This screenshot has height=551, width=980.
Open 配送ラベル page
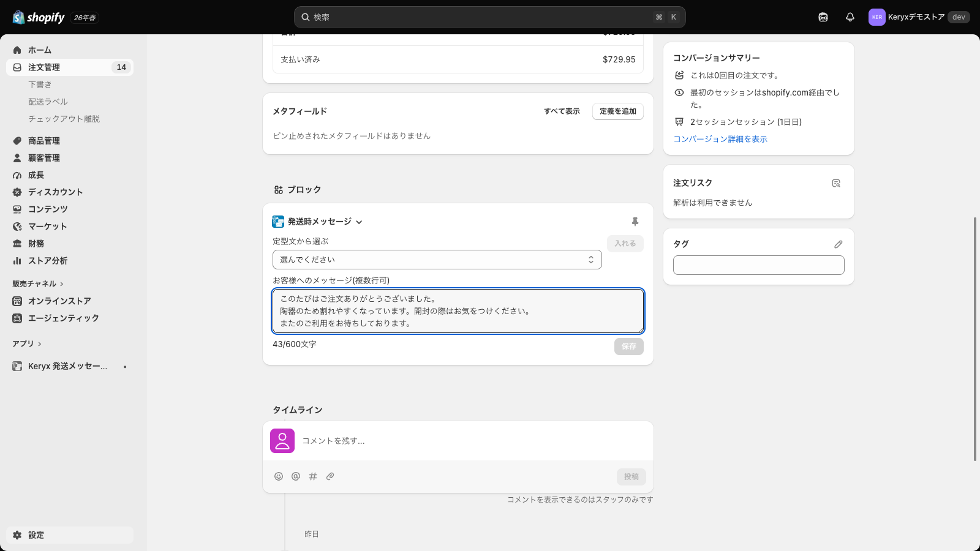pos(48,102)
